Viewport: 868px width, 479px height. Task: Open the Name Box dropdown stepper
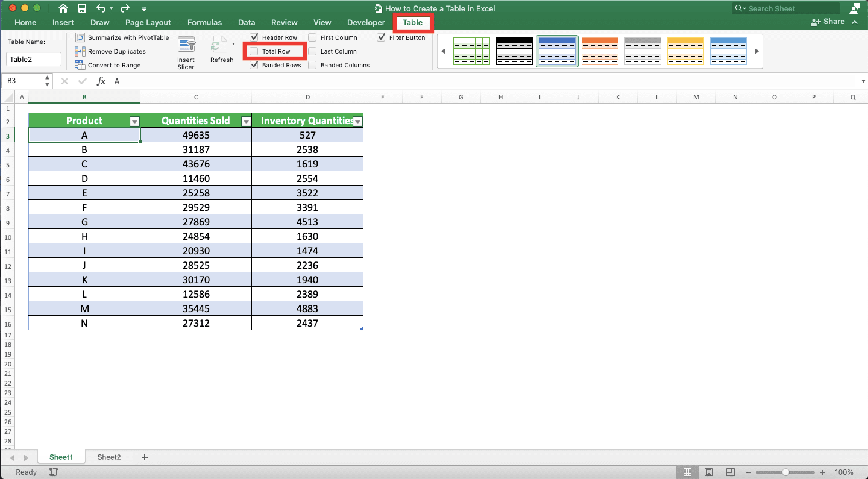(48, 81)
